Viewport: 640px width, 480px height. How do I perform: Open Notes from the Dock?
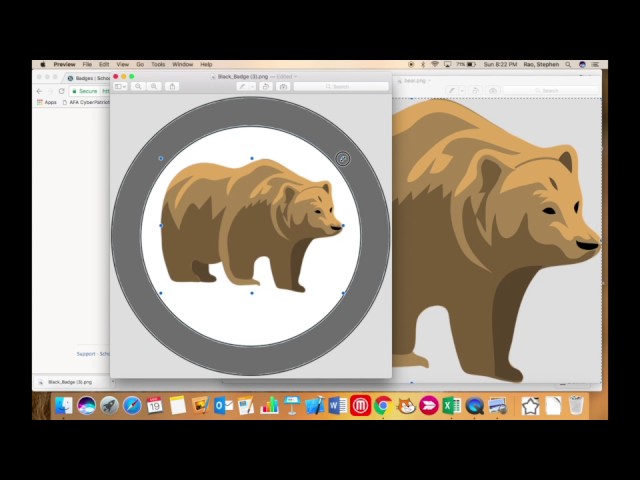178,406
